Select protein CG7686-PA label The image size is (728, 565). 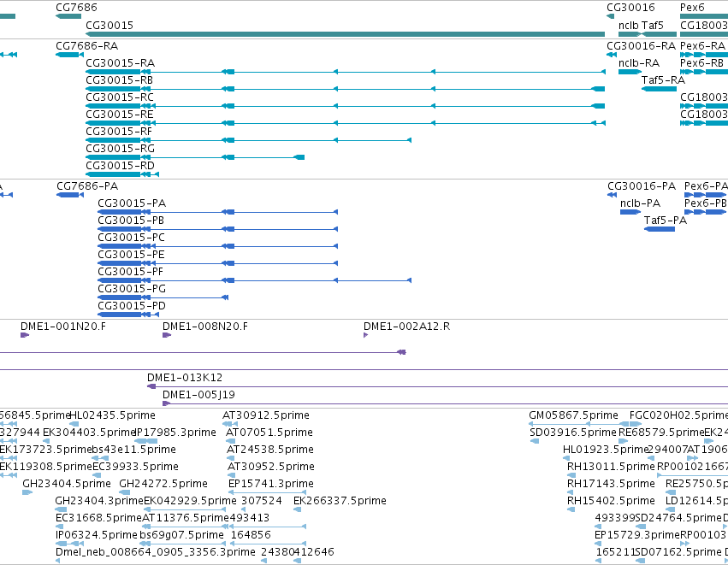click(87, 186)
